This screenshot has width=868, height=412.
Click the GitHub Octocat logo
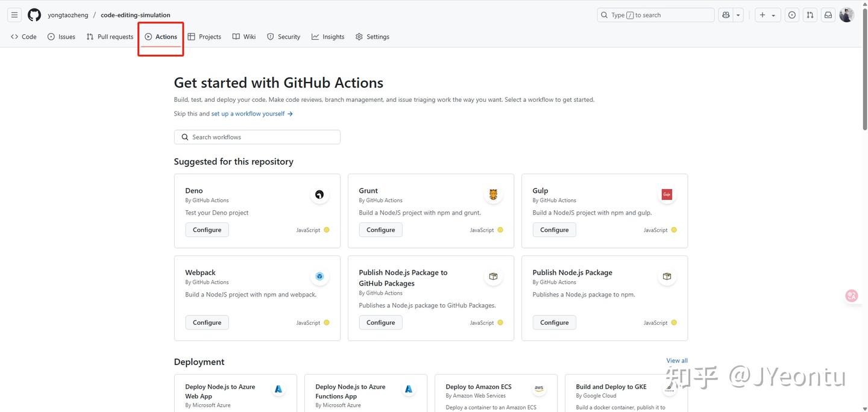[x=34, y=15]
